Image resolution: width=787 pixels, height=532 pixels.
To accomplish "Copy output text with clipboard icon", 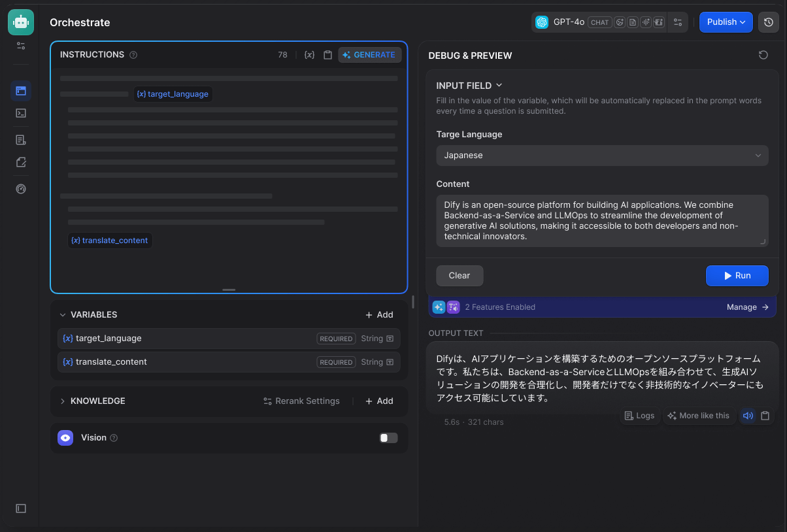I will click(765, 416).
